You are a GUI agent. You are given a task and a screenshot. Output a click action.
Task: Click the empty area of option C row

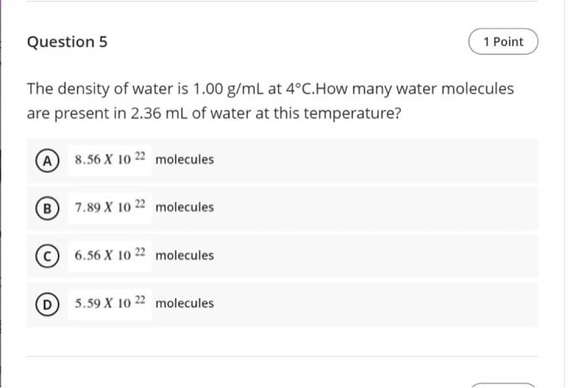[x=375, y=256]
